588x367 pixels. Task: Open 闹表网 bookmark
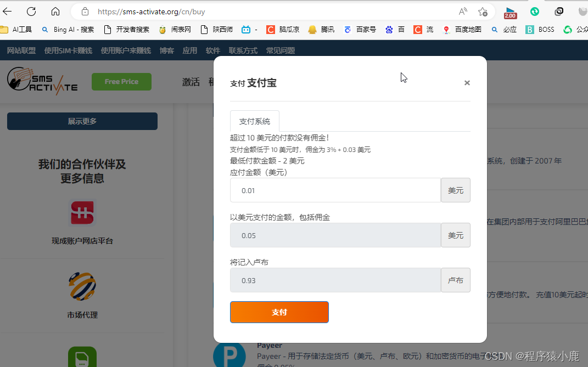(x=175, y=30)
